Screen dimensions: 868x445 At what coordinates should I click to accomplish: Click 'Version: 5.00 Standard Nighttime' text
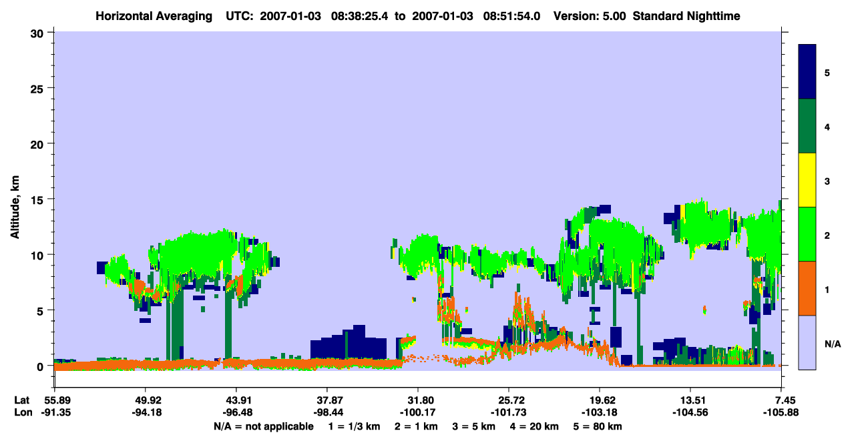(x=646, y=15)
